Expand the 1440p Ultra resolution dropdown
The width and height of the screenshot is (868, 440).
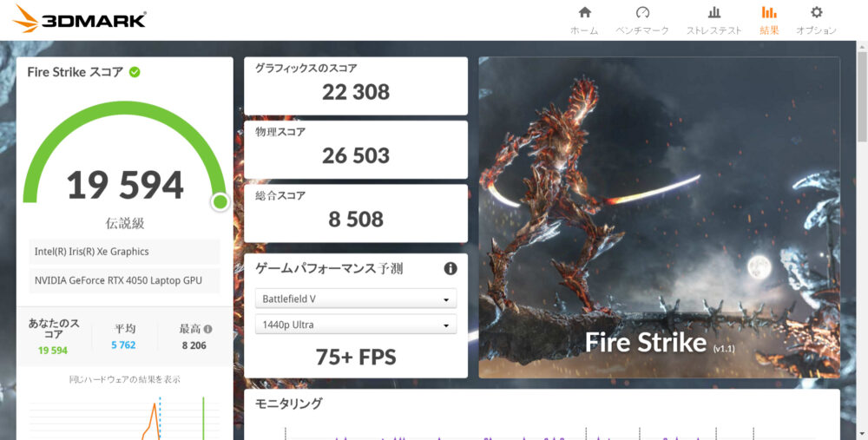(x=355, y=325)
